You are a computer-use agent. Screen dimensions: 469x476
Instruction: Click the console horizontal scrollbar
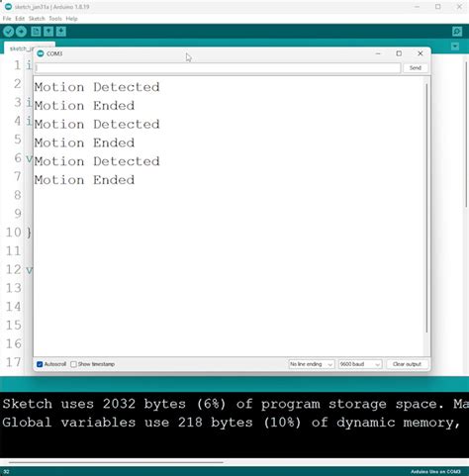(x=116, y=462)
